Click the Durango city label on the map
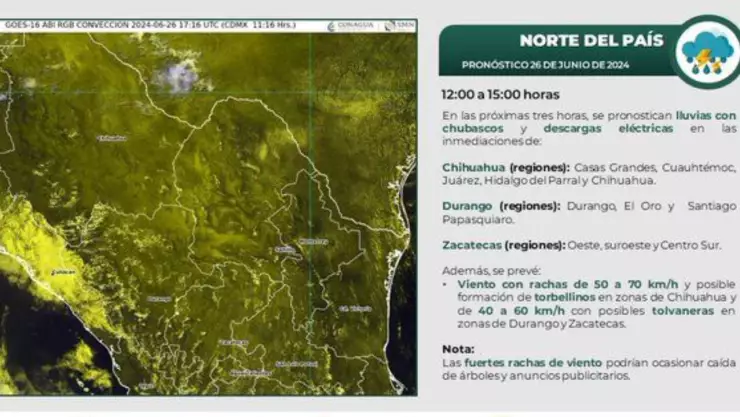The image size is (740, 417). click(158, 298)
